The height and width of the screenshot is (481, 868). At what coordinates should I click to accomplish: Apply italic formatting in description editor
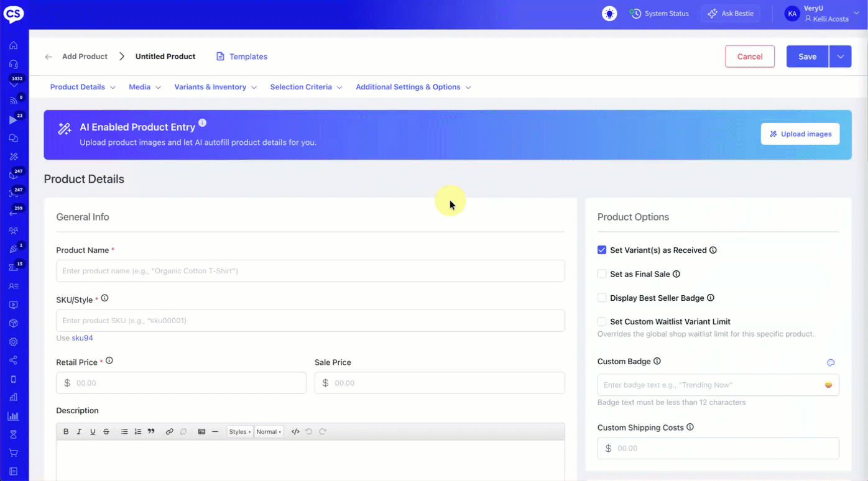(x=80, y=432)
